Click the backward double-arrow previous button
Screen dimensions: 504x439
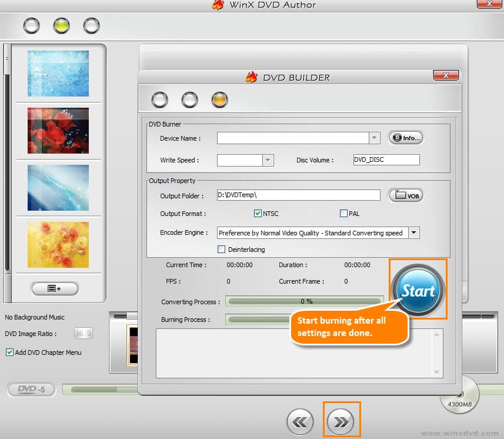299,421
